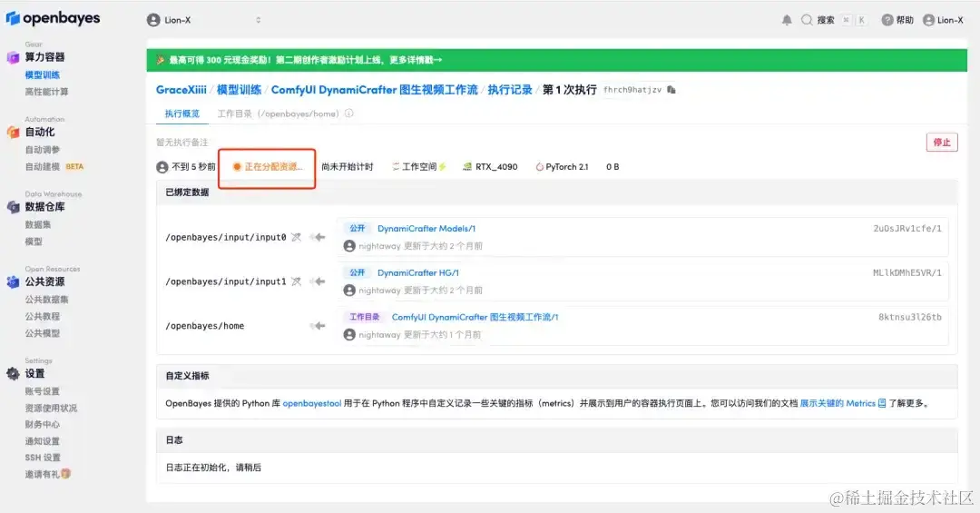Image resolution: width=980 pixels, height=513 pixels.
Task: Click the pin icon beside /openbayes/input/input1
Action: 296,281
